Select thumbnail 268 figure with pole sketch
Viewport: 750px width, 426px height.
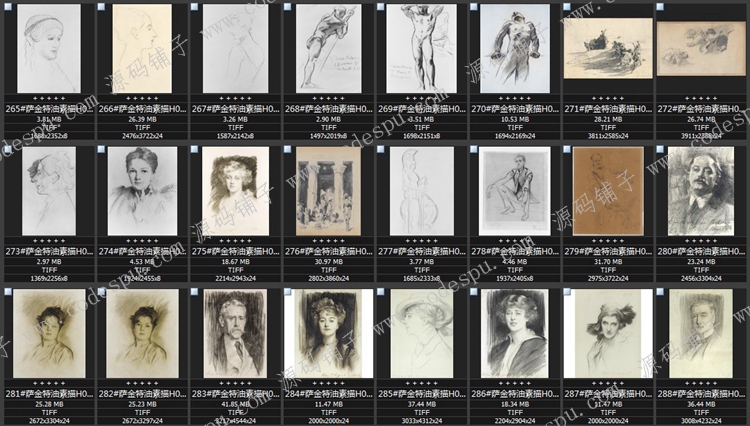[x=329, y=48]
